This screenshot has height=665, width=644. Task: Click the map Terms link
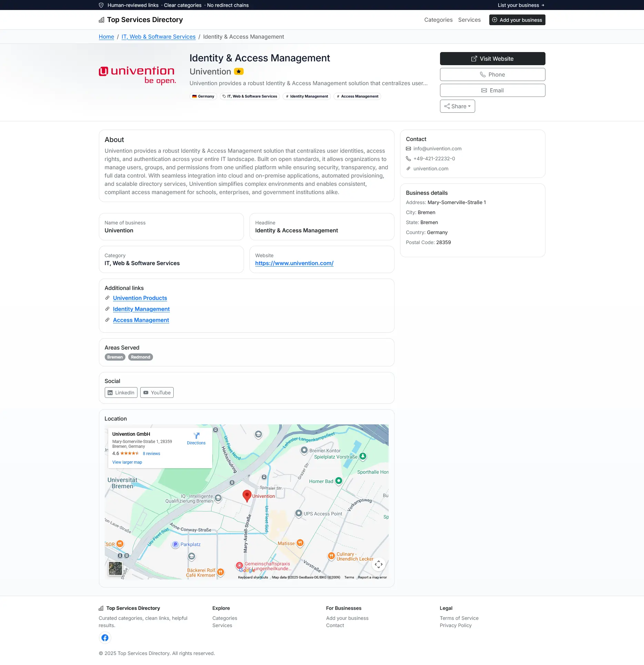[x=349, y=577]
